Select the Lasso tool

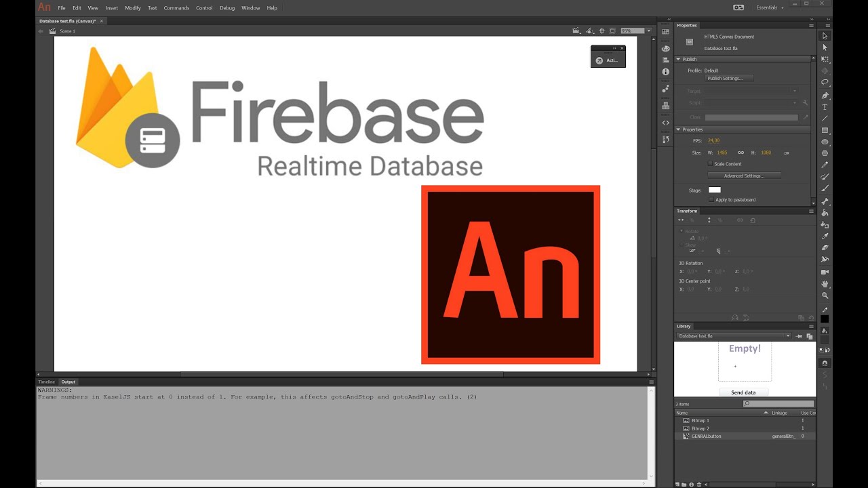point(825,82)
